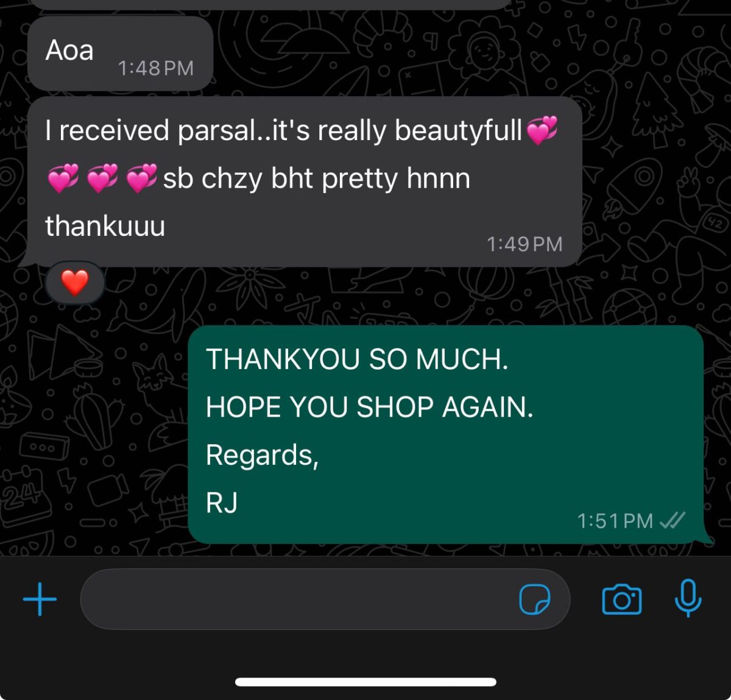This screenshot has width=731, height=700.
Task: Open the camera icon
Action: click(621, 599)
